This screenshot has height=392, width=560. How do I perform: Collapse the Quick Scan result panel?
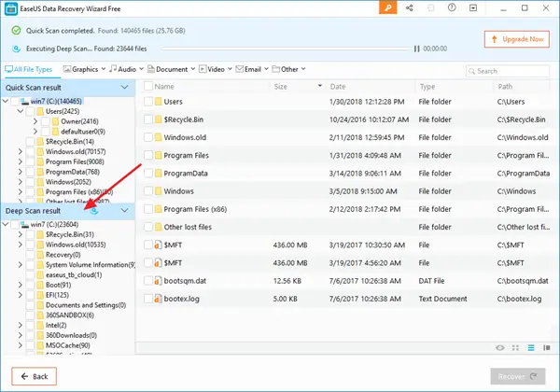pos(125,87)
